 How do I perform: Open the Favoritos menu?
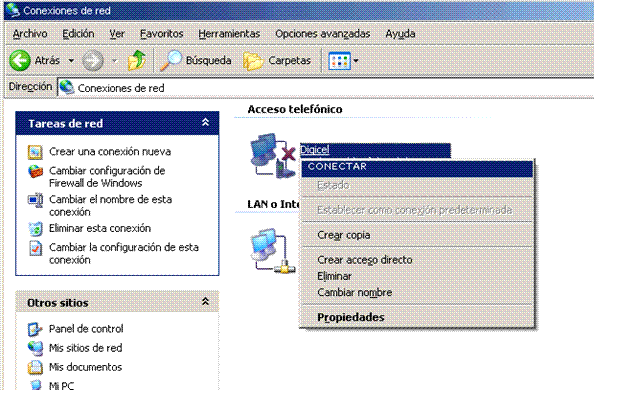click(x=162, y=34)
